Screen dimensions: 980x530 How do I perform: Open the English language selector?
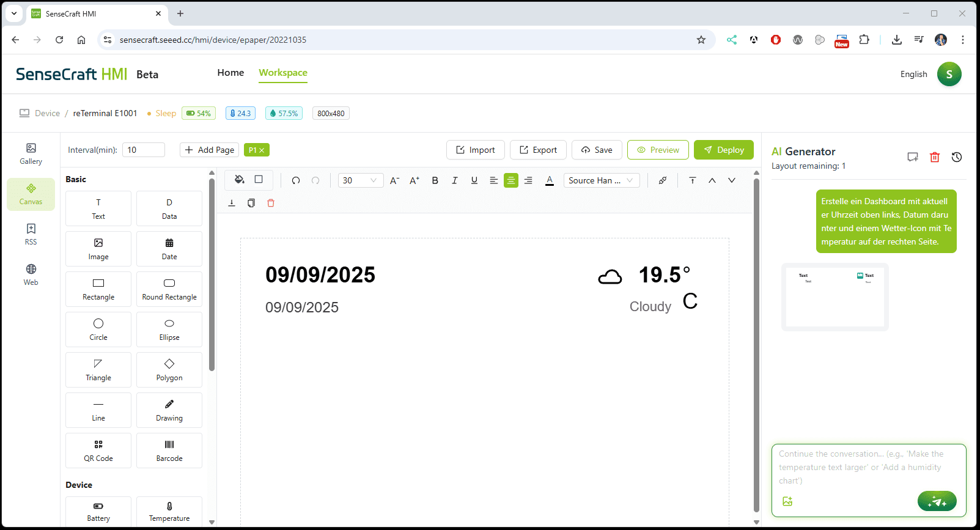(x=913, y=74)
